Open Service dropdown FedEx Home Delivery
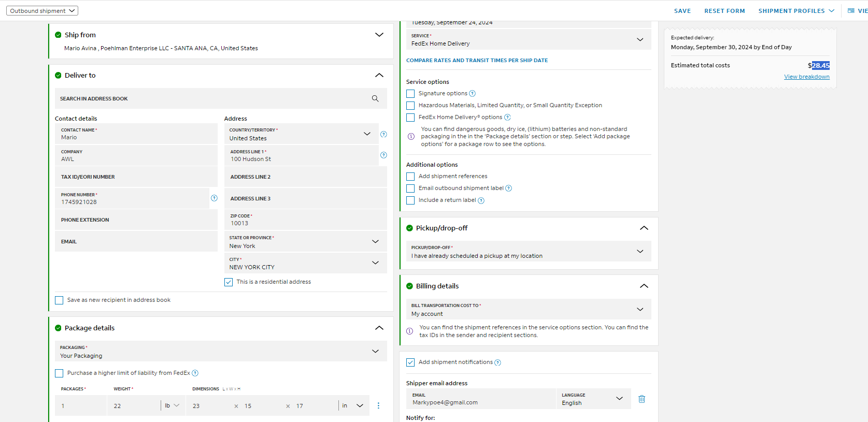 tap(529, 39)
